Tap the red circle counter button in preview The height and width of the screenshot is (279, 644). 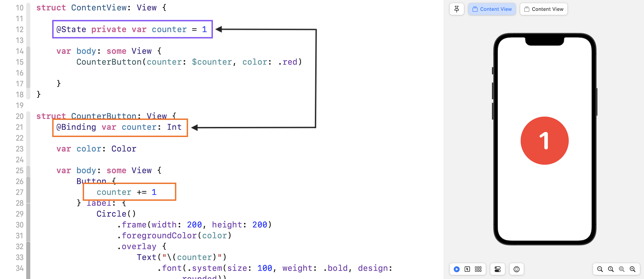[544, 141]
